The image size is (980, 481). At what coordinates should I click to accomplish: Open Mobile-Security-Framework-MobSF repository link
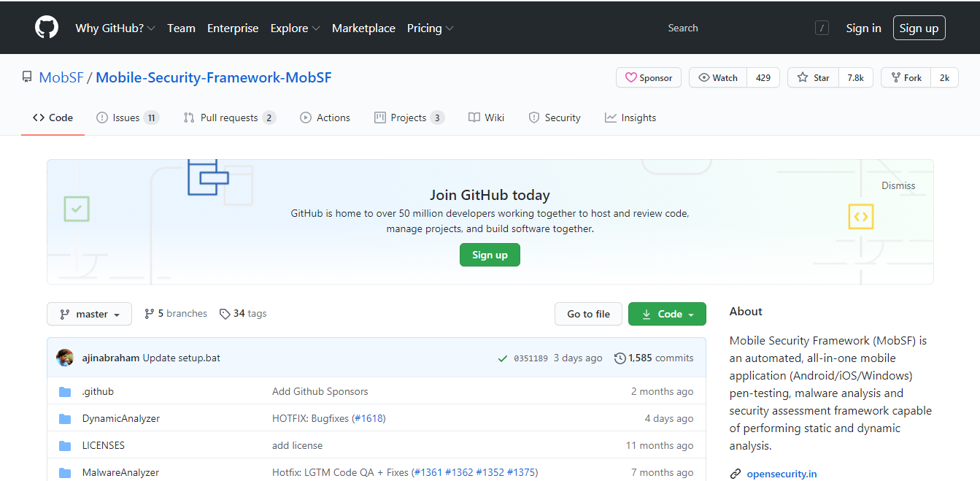click(x=214, y=77)
